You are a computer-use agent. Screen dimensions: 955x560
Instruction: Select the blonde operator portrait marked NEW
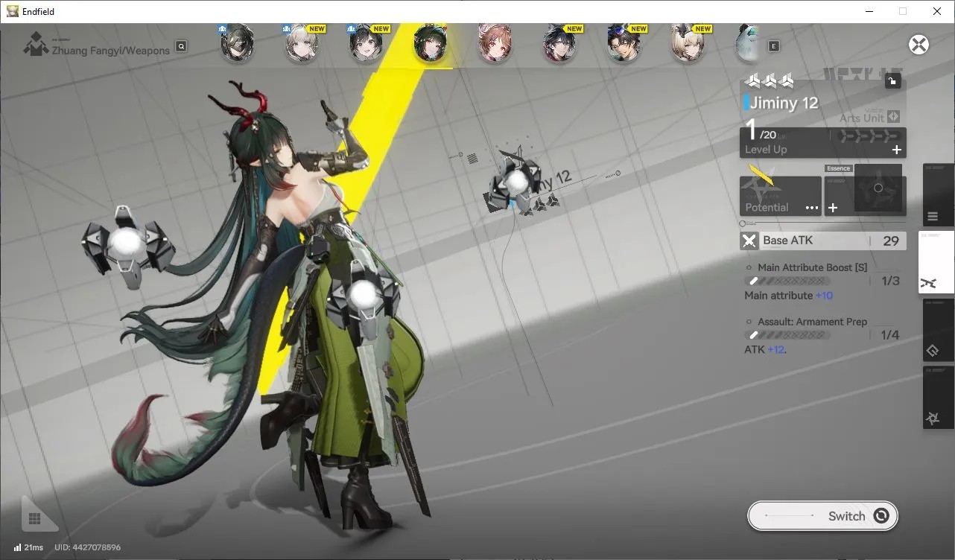point(688,43)
